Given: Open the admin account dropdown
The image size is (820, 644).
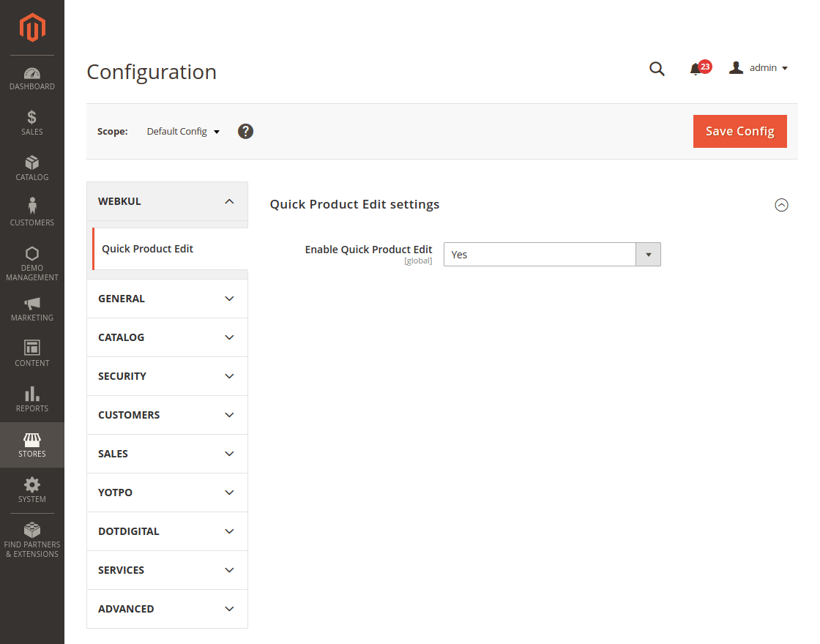Looking at the screenshot, I should point(758,68).
